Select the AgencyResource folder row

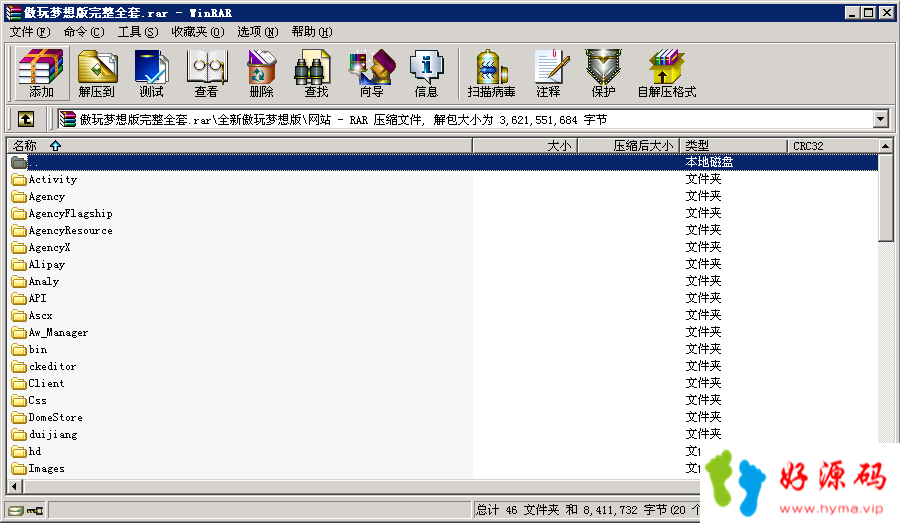[x=443, y=230]
